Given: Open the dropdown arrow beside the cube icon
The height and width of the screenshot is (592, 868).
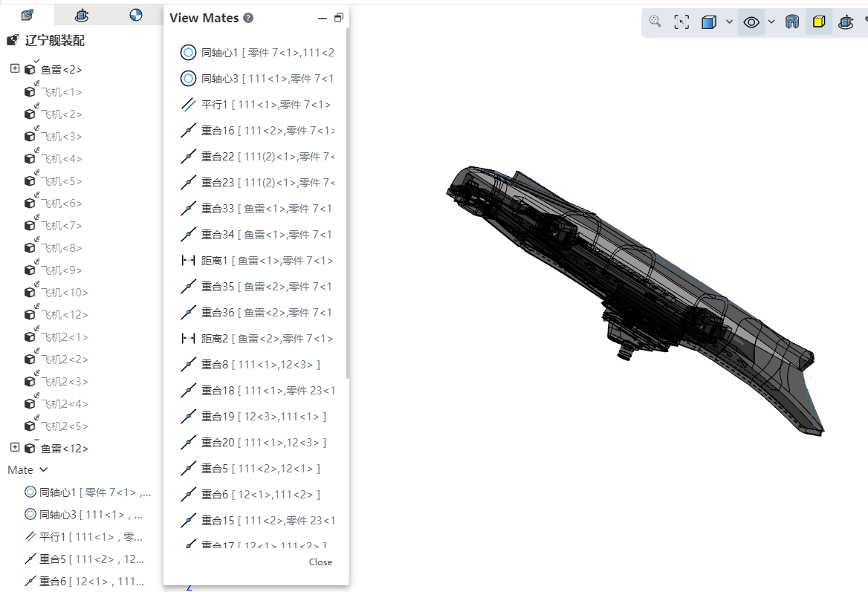Looking at the screenshot, I should pyautogui.click(x=729, y=22).
